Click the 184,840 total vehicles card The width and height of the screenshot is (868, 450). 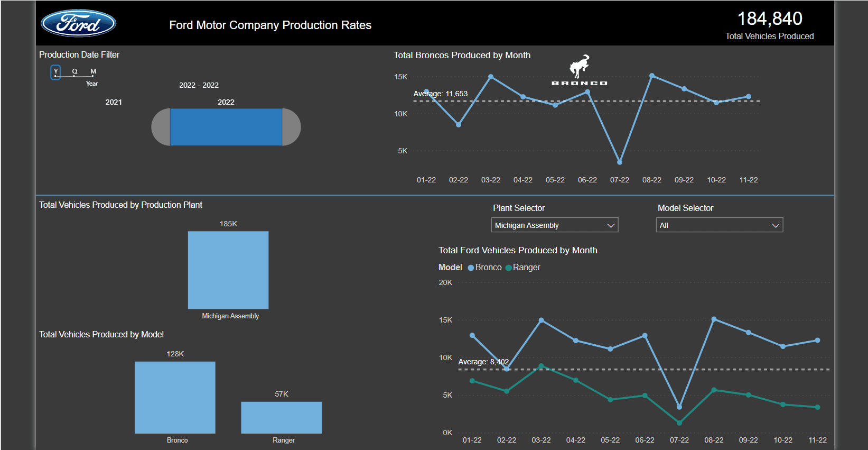click(x=770, y=25)
